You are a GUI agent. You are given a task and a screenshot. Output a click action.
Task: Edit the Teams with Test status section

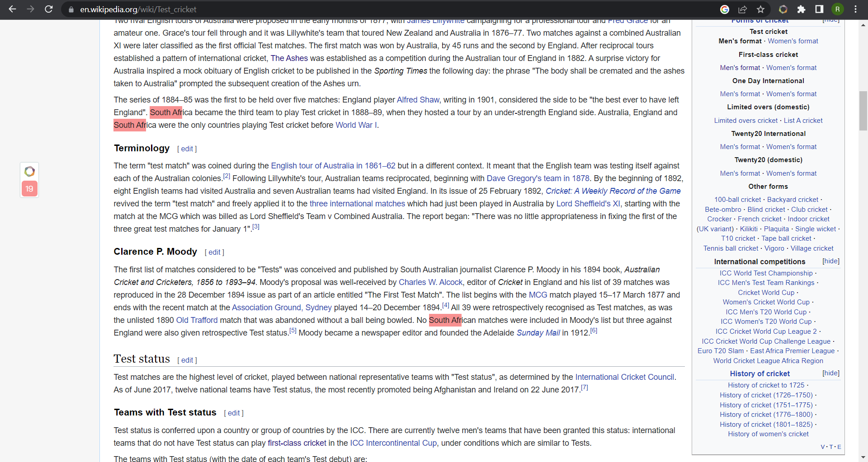[x=234, y=413]
